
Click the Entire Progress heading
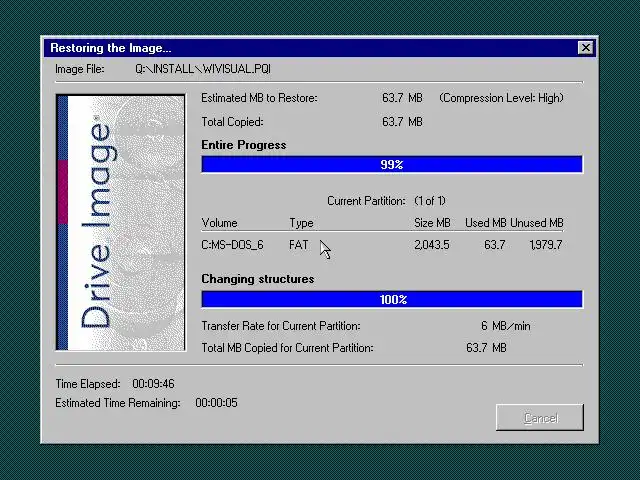[x=244, y=145]
